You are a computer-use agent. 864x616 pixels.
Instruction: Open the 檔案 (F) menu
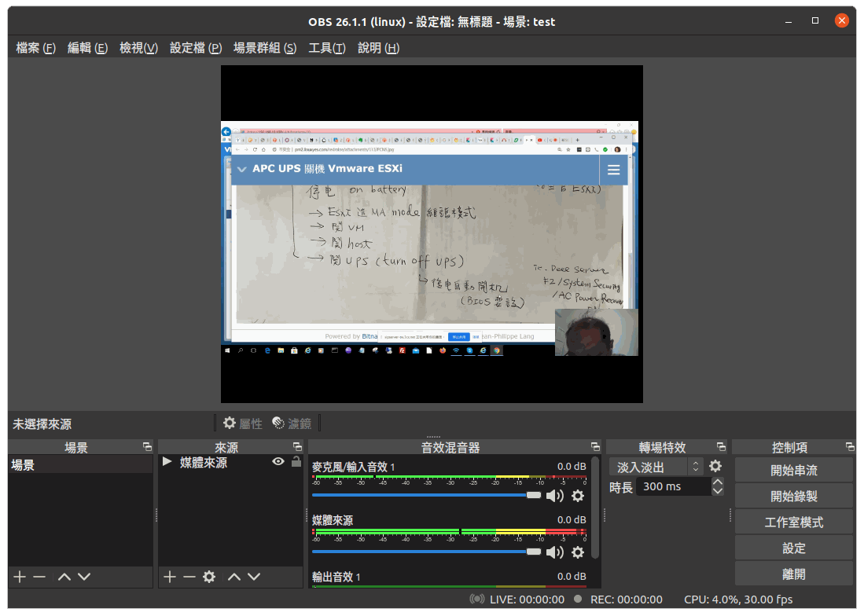pos(36,48)
